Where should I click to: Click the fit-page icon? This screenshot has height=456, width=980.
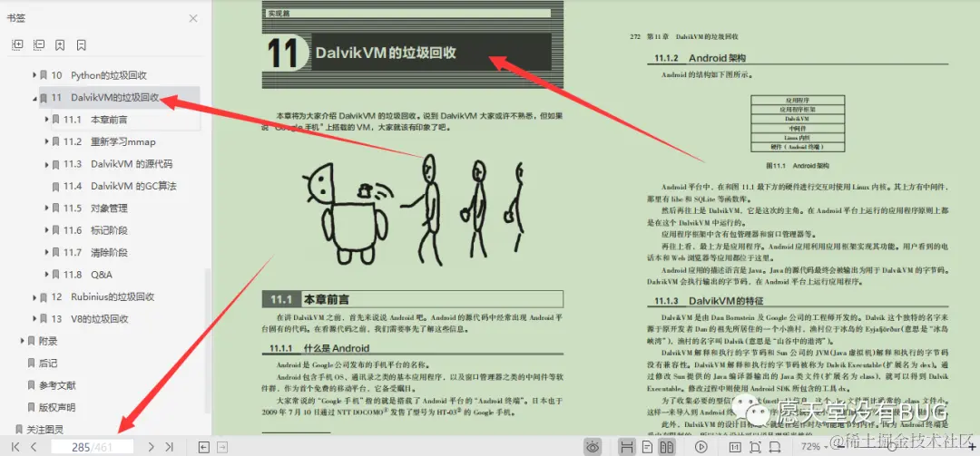[755, 447]
